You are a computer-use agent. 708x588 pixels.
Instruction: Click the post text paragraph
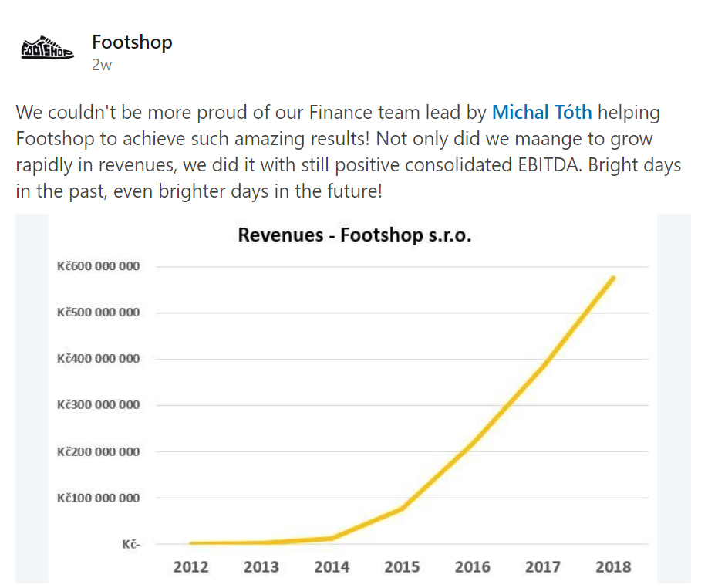point(339,151)
